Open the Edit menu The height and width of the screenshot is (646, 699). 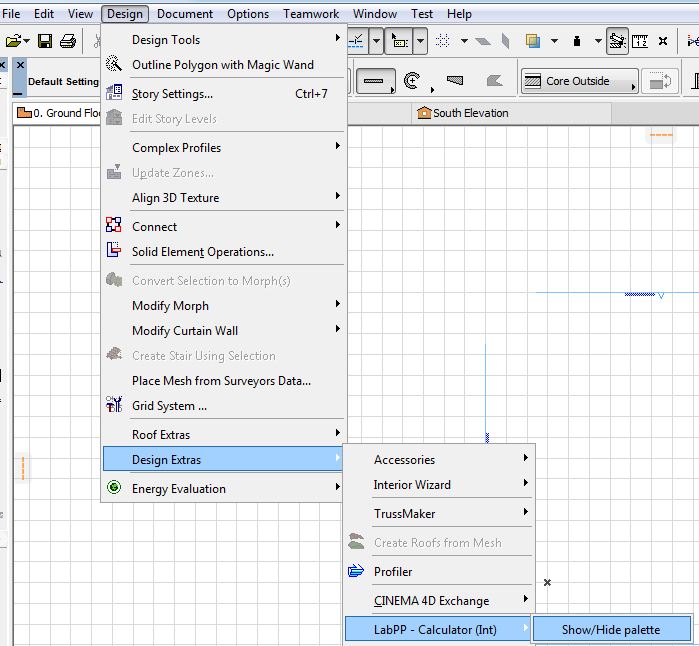click(44, 14)
